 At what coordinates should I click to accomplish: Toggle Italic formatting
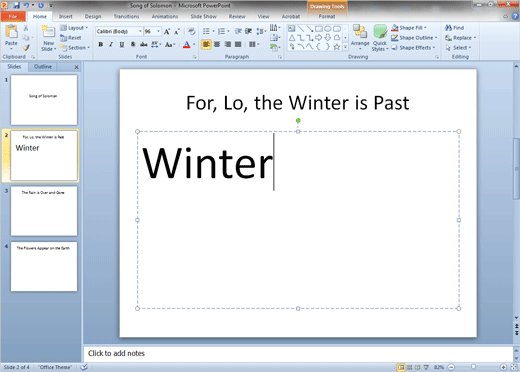(x=111, y=44)
